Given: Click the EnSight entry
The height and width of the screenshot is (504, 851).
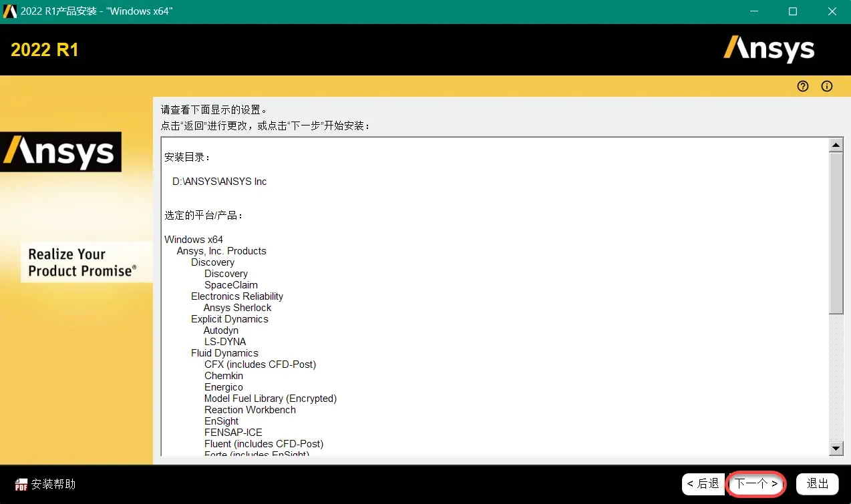Looking at the screenshot, I should [222, 421].
